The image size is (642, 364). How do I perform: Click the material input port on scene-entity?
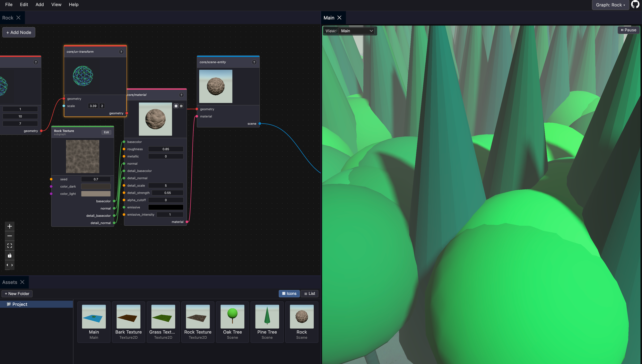pos(197,117)
